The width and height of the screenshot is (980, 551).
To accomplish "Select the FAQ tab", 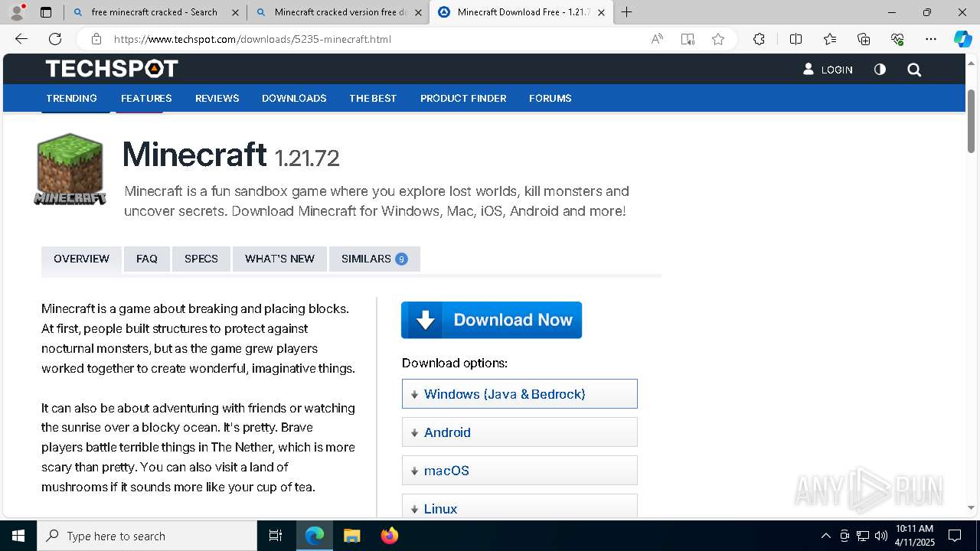I will [x=147, y=259].
